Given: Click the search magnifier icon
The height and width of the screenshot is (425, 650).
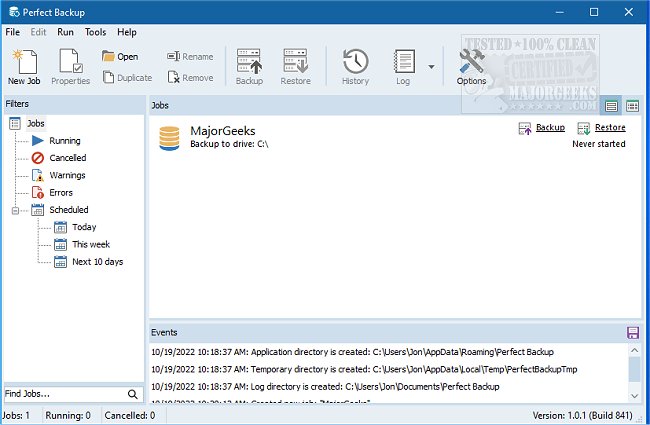Looking at the screenshot, I should (133, 394).
